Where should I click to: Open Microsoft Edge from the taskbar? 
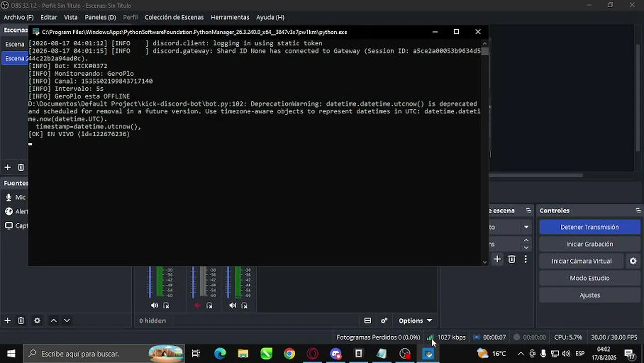click(x=220, y=353)
